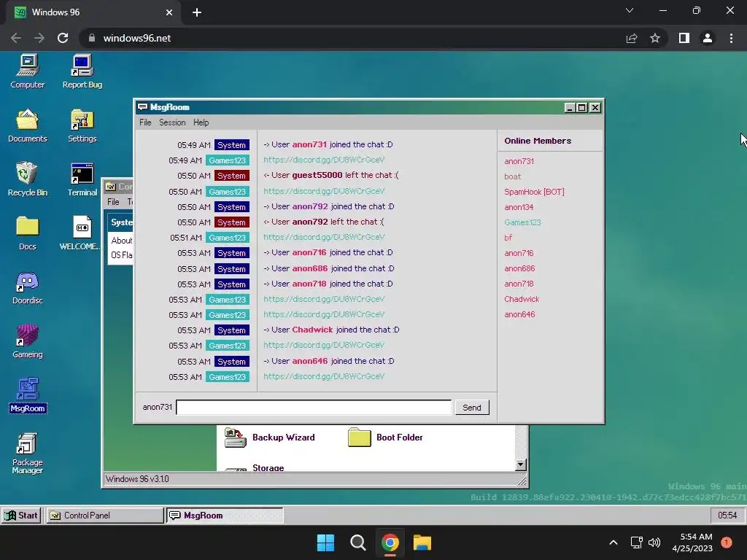Select Chadwick in Online Members list
This screenshot has height=560, width=747.
[x=522, y=299]
